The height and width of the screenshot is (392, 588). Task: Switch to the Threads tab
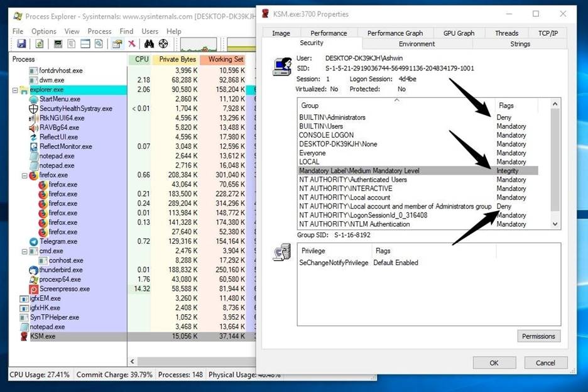coord(506,33)
